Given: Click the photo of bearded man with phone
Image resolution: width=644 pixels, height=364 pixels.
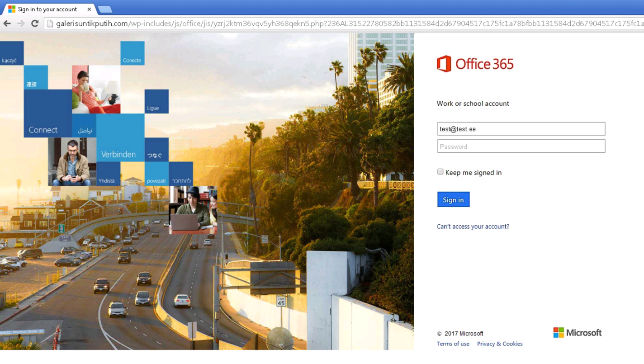Looking at the screenshot, I should [x=72, y=161].
